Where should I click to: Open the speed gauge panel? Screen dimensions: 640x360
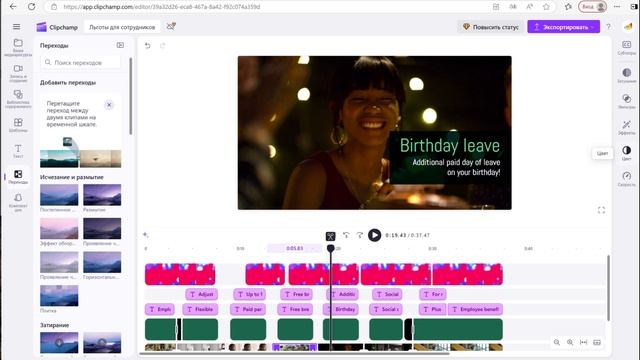(627, 179)
